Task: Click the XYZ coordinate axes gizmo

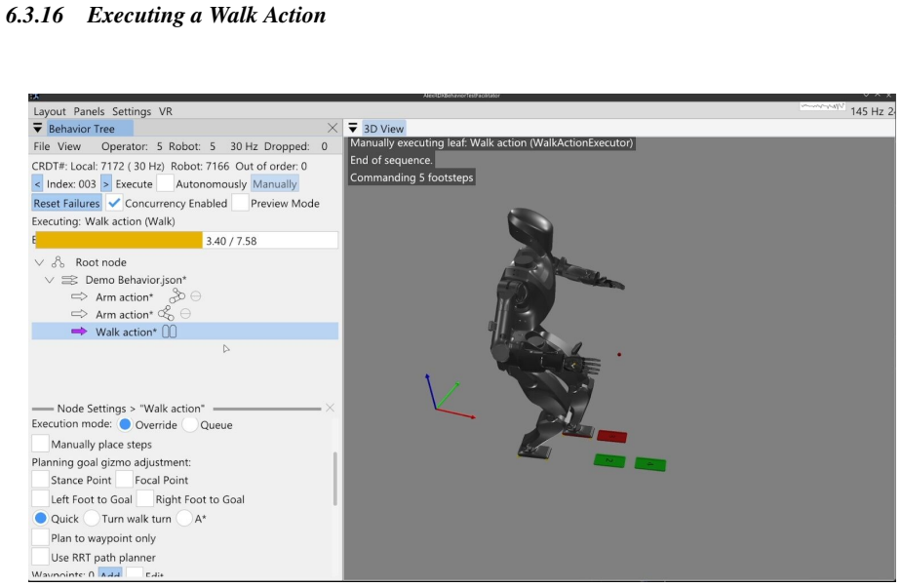Action: (x=449, y=396)
